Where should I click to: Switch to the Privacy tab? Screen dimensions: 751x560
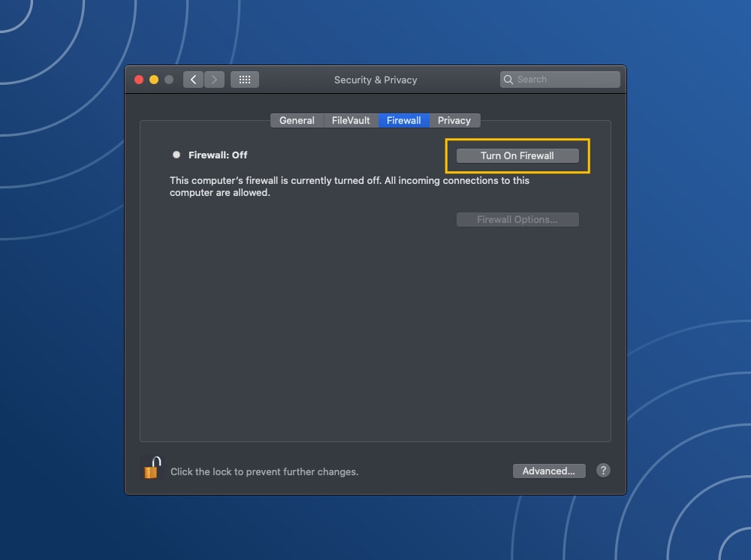[454, 121]
